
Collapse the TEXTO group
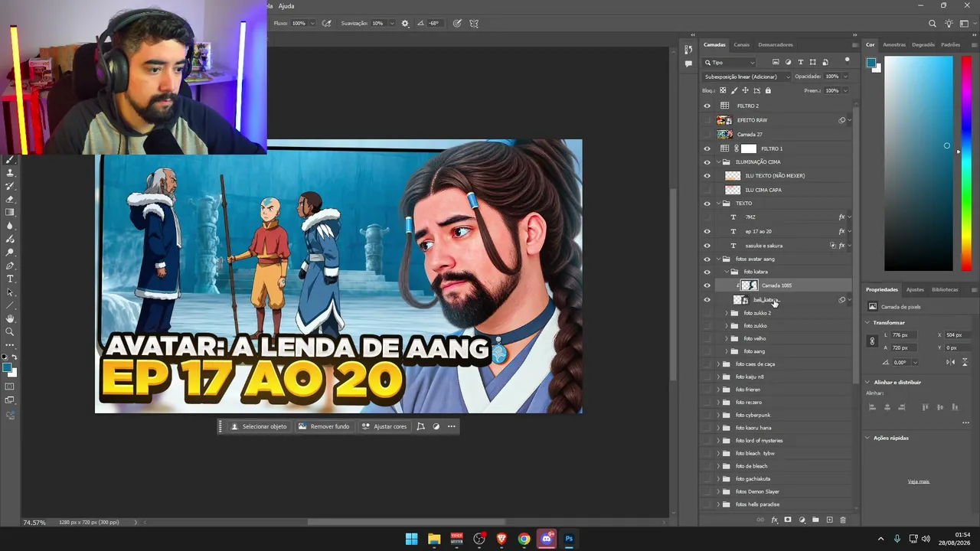point(718,204)
